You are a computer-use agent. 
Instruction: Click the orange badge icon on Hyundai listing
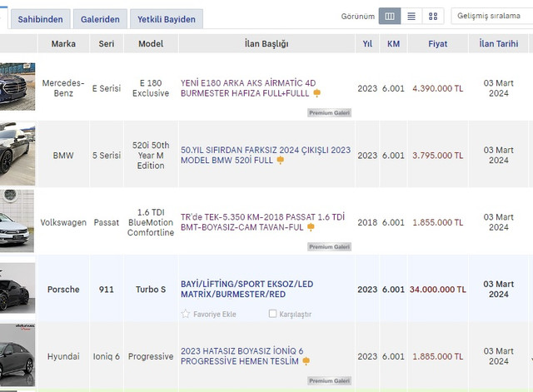click(306, 361)
